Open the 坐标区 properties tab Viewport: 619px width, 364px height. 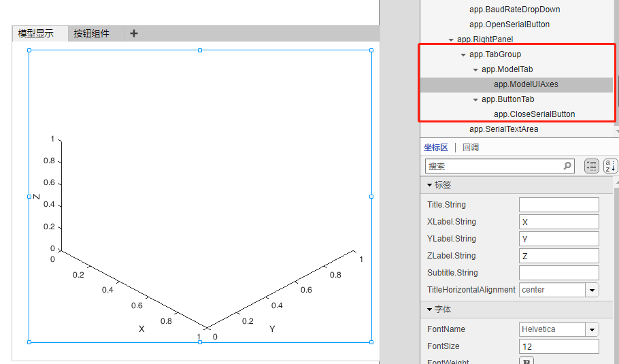436,148
